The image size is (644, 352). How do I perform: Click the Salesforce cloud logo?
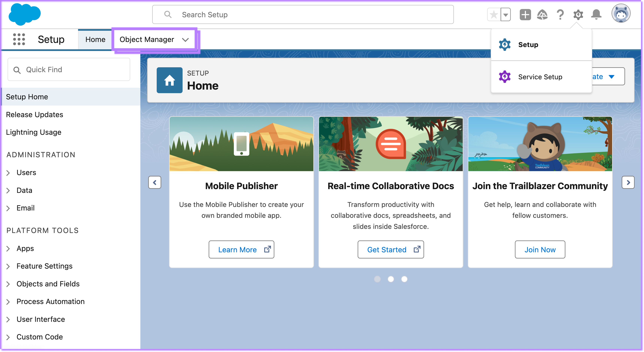click(x=25, y=14)
